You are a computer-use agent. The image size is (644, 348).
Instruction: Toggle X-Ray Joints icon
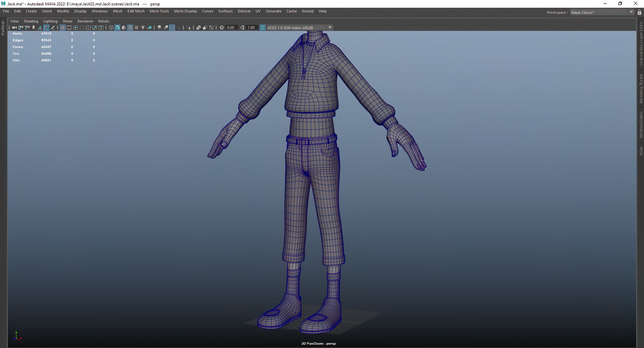(211, 28)
